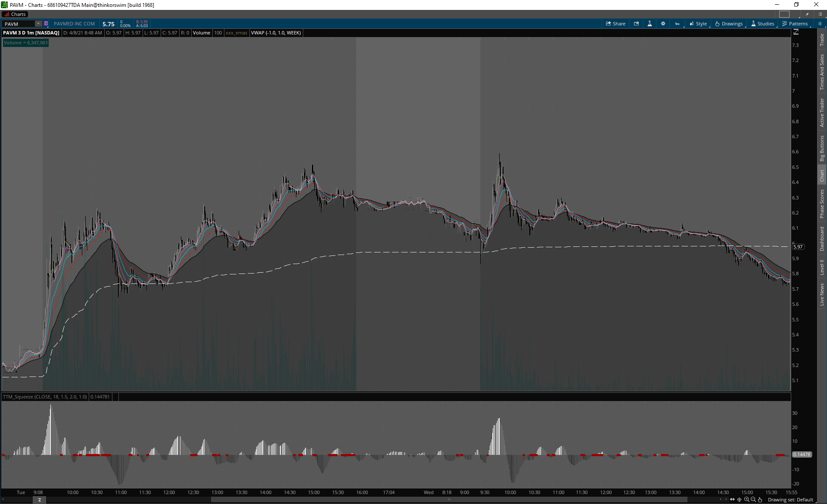Open the Level II side tab
The width and height of the screenshot is (827, 504).
click(822, 267)
